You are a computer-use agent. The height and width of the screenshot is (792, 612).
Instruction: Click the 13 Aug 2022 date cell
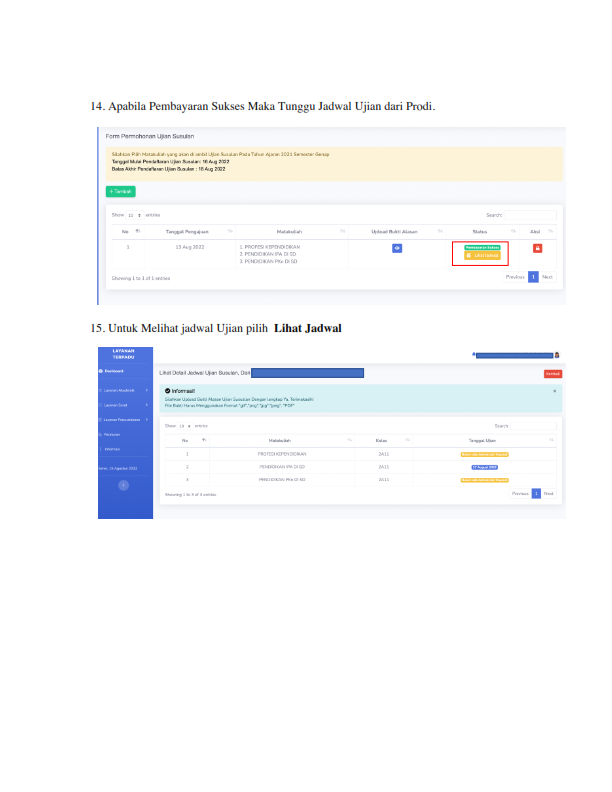coord(190,247)
